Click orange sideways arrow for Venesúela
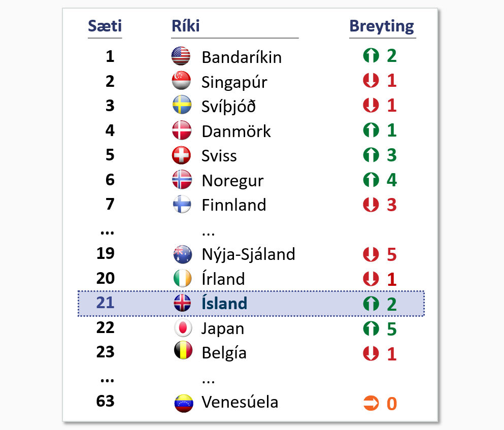This screenshot has height=430, width=504. [371, 403]
